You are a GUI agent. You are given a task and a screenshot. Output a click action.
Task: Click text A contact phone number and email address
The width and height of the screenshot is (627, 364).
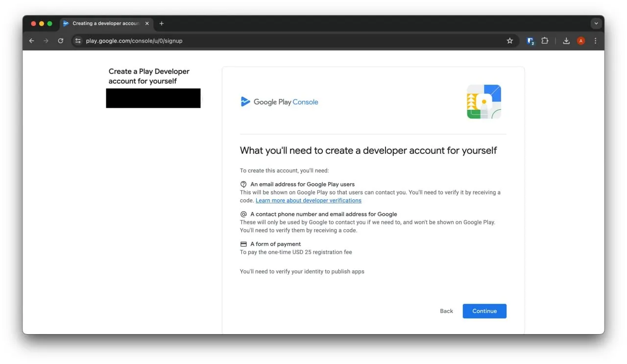point(324,214)
